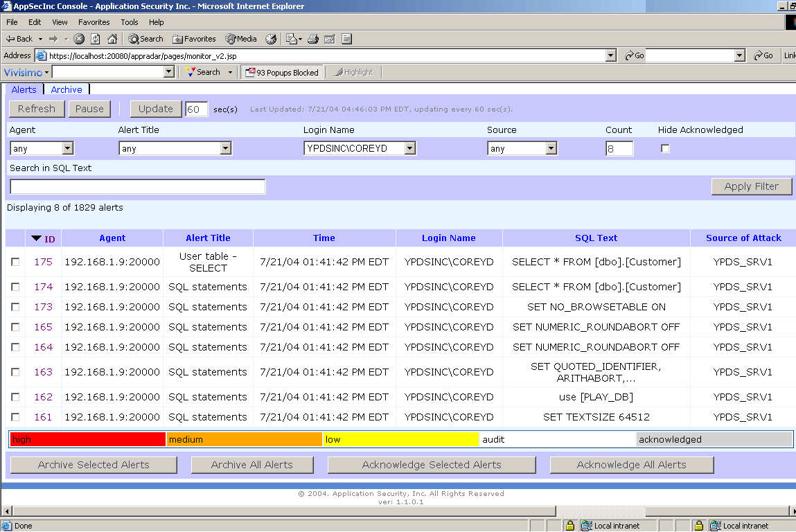
Task: Go to the Home page icon
Action: [112, 39]
